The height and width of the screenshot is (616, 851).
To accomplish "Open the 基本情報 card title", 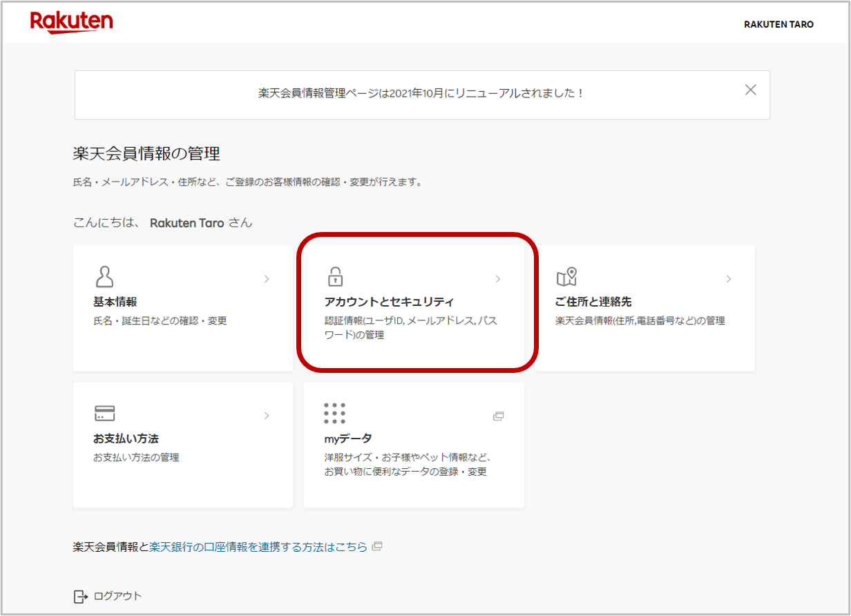I will tap(115, 302).
